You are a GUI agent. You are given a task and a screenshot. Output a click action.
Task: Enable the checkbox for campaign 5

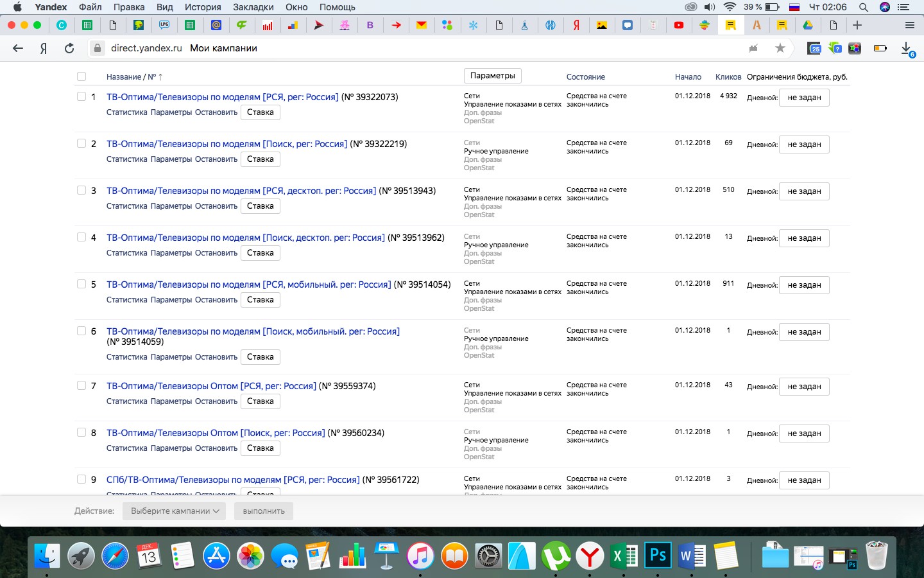pyautogui.click(x=81, y=284)
